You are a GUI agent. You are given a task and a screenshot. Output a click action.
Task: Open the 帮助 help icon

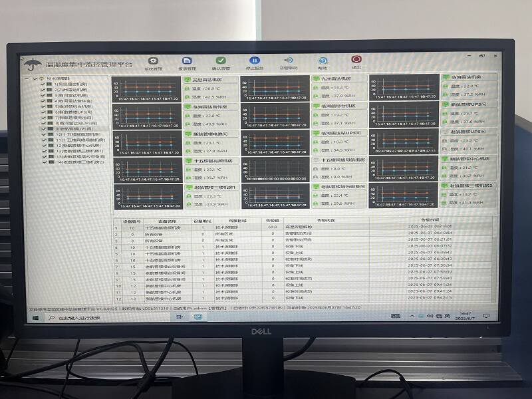point(323,61)
